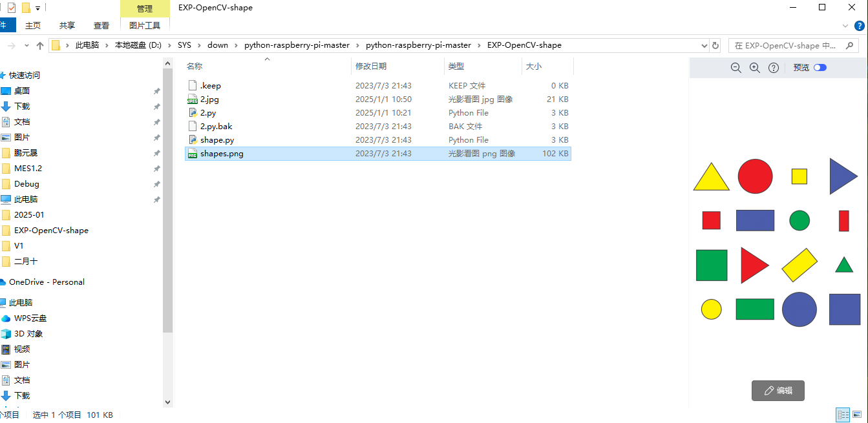Open the ribbon help icon at top right
The width and height of the screenshot is (868, 423).
[x=860, y=25]
